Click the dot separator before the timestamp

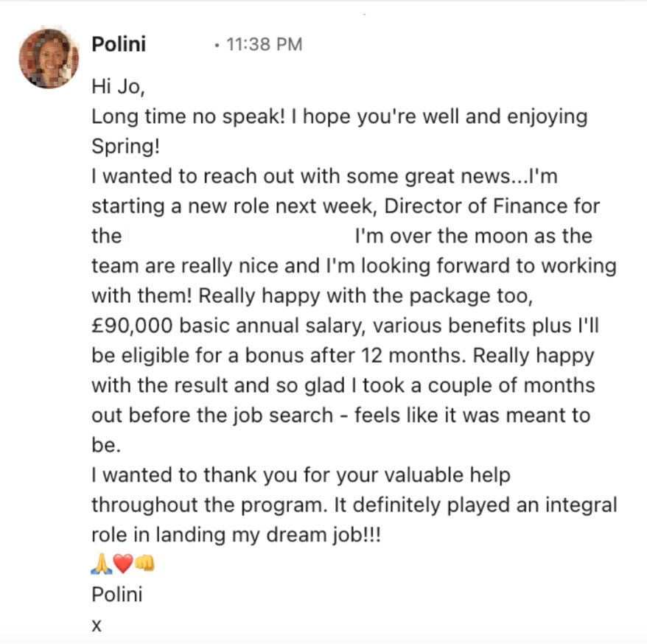coord(216,46)
